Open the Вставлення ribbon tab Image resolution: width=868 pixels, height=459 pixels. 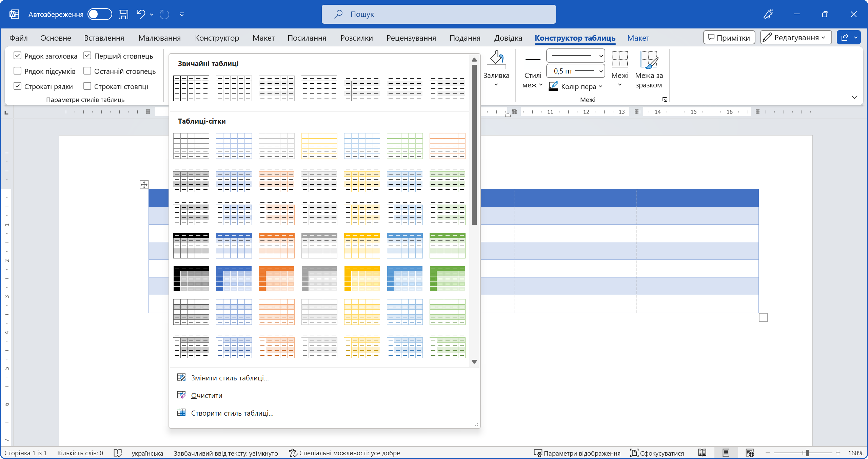(104, 38)
